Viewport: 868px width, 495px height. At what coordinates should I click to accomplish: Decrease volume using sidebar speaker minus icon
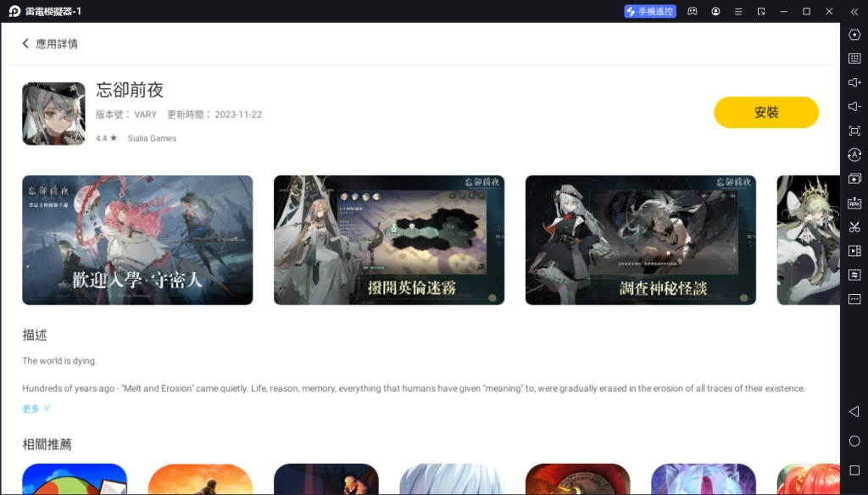pyautogui.click(x=854, y=106)
